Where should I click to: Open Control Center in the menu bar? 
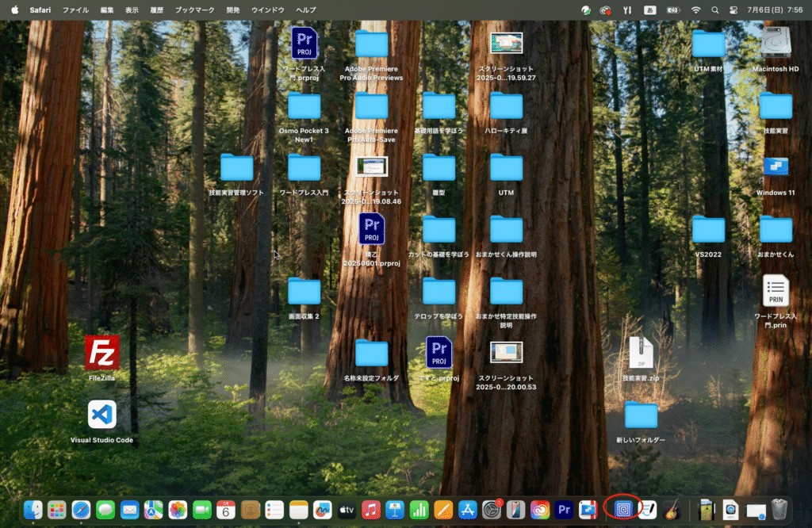click(732, 10)
